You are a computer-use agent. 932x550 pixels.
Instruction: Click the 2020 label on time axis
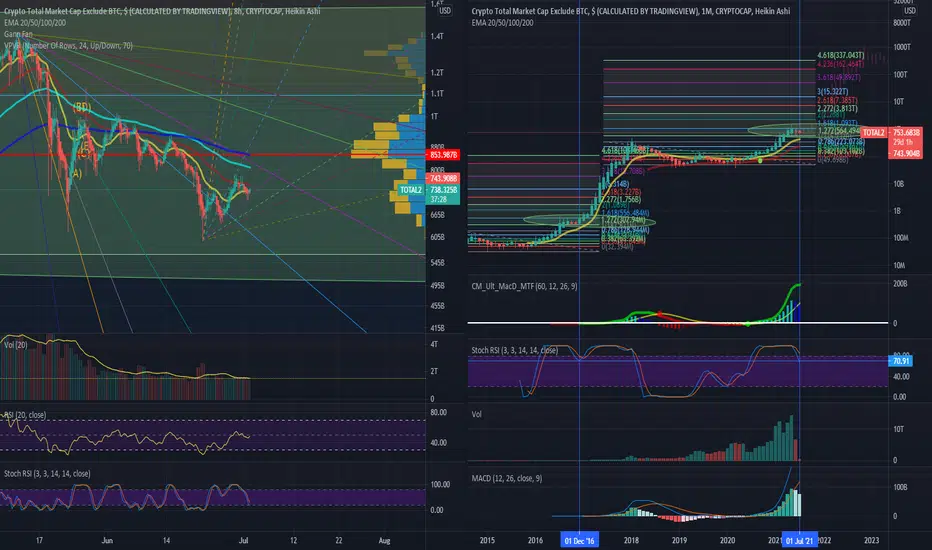tap(728, 540)
